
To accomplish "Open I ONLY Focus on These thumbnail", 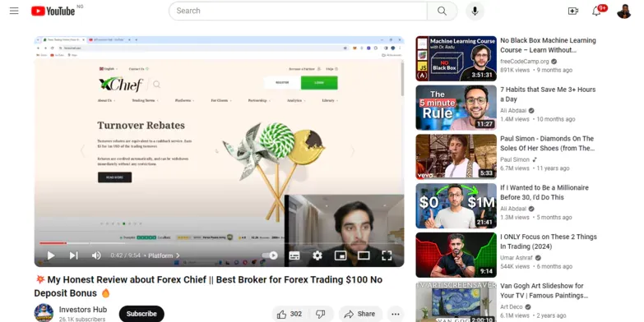I will coord(456,255).
